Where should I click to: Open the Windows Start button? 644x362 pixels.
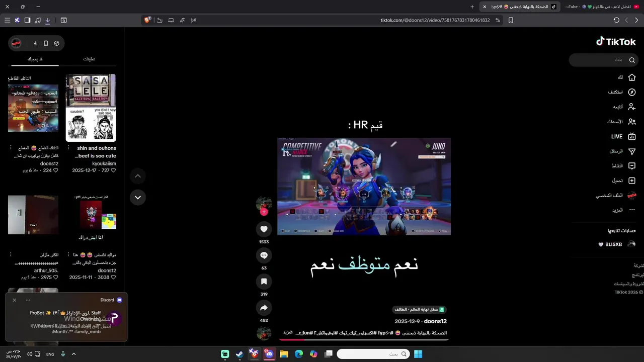418,354
